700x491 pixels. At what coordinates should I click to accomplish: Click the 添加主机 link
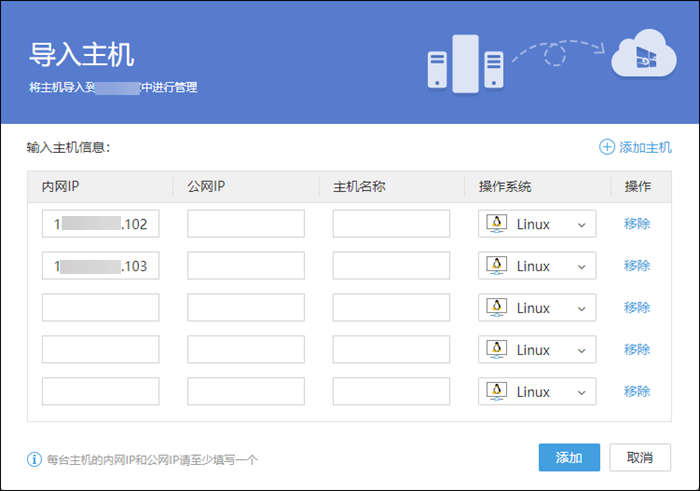[645, 147]
